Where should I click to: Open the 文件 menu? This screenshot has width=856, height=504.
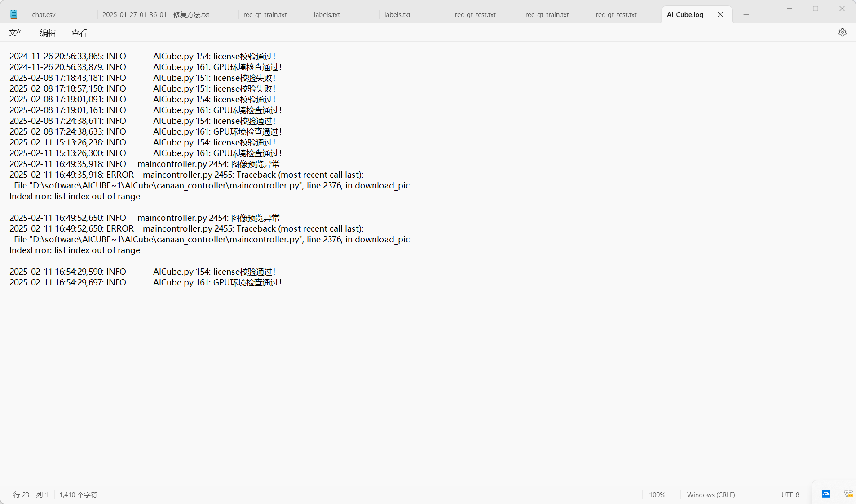(17, 33)
